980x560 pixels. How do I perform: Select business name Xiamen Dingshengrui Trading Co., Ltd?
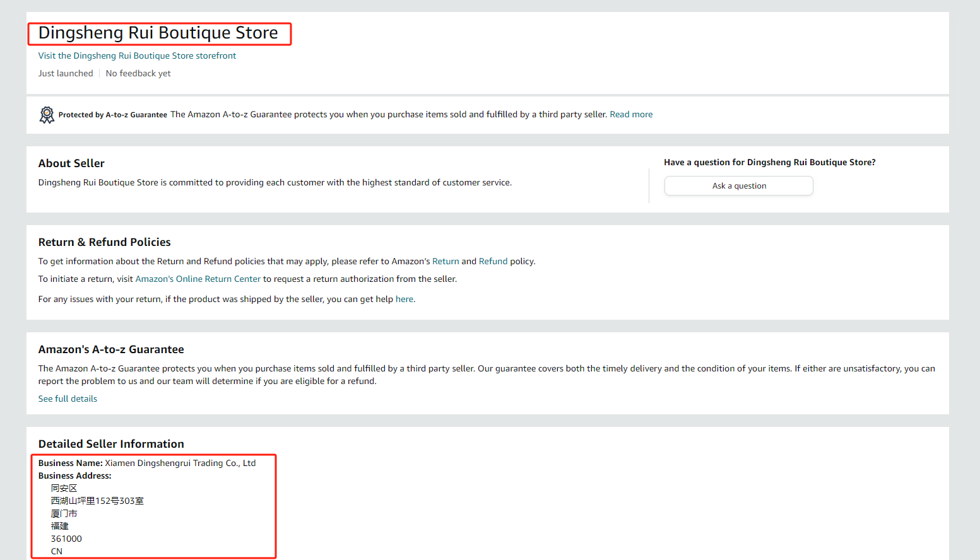coord(180,463)
